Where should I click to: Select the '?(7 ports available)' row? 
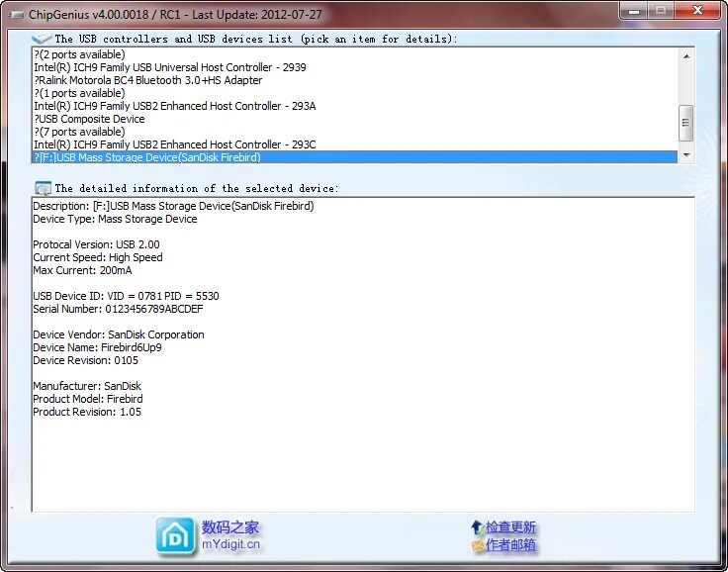355,132
